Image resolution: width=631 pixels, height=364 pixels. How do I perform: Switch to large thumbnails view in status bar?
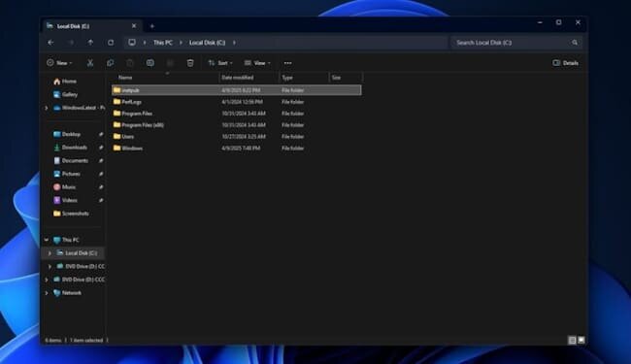(581, 341)
